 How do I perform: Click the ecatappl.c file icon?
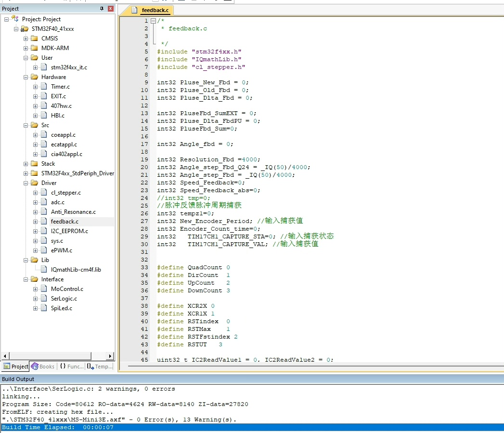pos(44,144)
